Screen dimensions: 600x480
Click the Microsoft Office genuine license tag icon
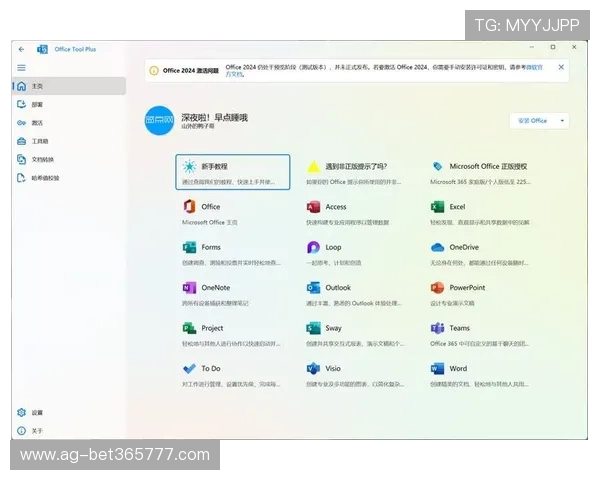437,166
